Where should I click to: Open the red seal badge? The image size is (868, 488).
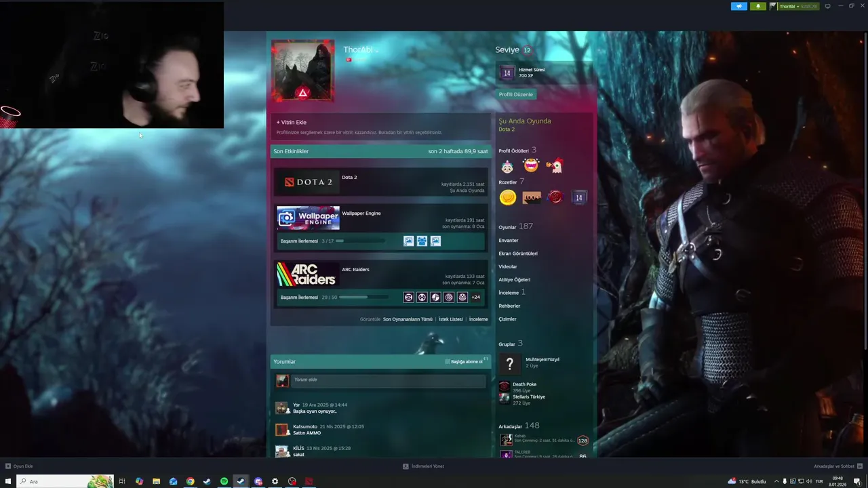coord(555,197)
